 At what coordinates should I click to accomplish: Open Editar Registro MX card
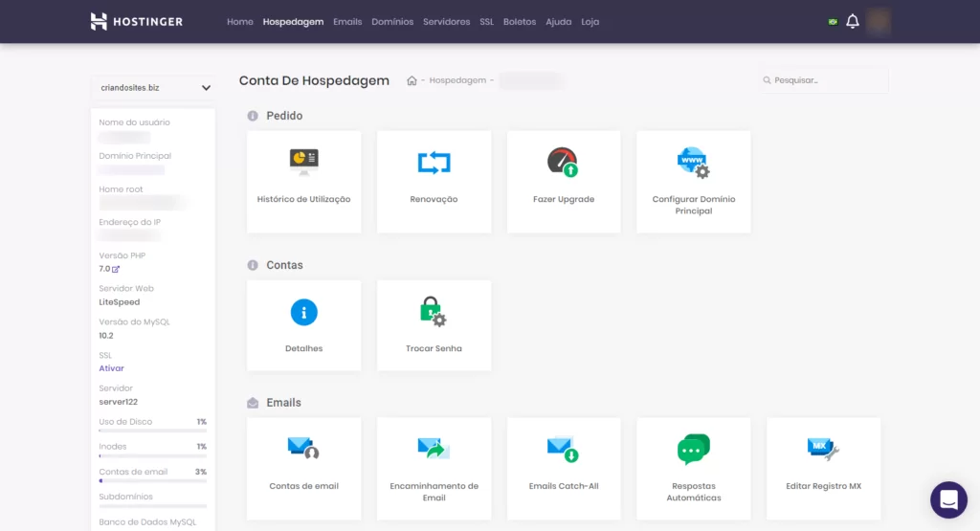(x=824, y=469)
